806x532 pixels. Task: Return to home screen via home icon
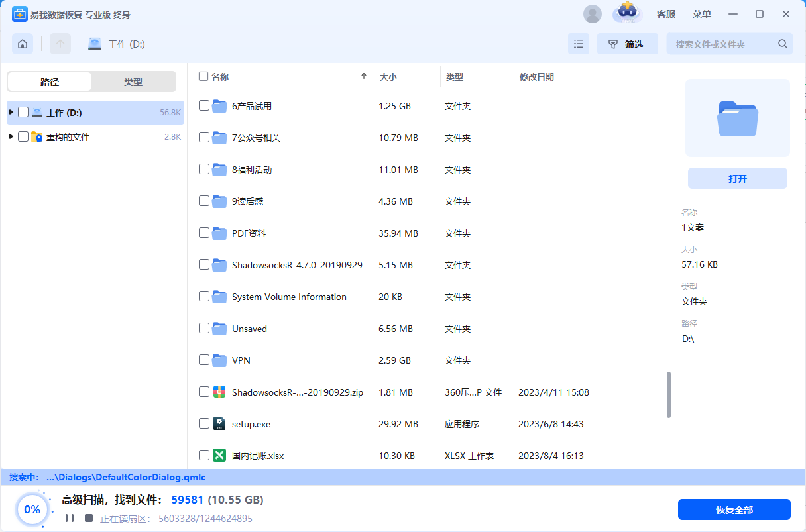pyautogui.click(x=22, y=43)
